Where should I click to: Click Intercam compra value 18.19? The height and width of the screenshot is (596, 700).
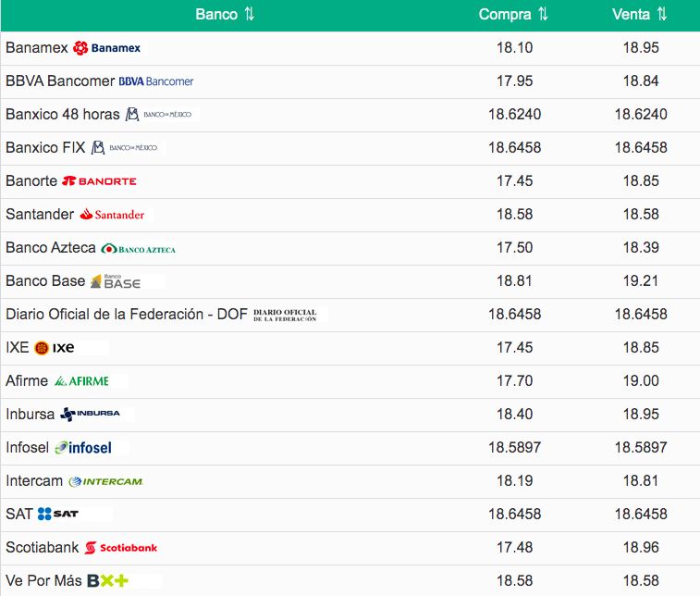pyautogui.click(x=515, y=480)
